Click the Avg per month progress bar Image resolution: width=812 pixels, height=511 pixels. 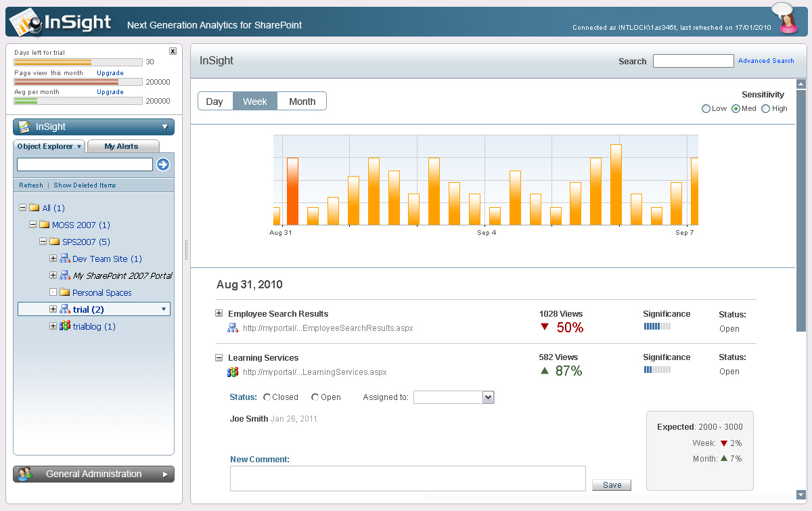click(78, 101)
